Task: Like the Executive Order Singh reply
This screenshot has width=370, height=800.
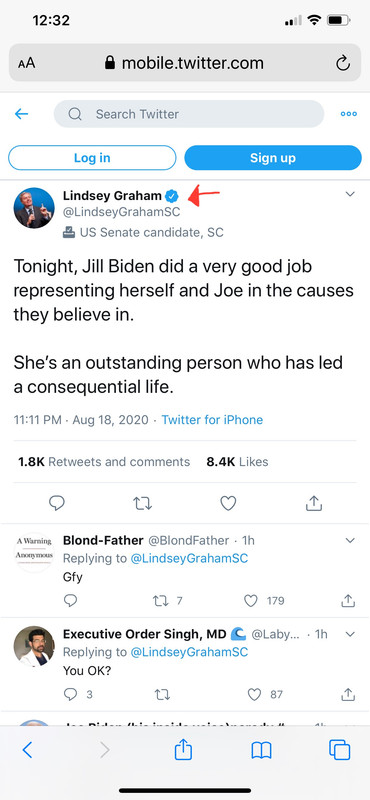Action: tap(254, 694)
